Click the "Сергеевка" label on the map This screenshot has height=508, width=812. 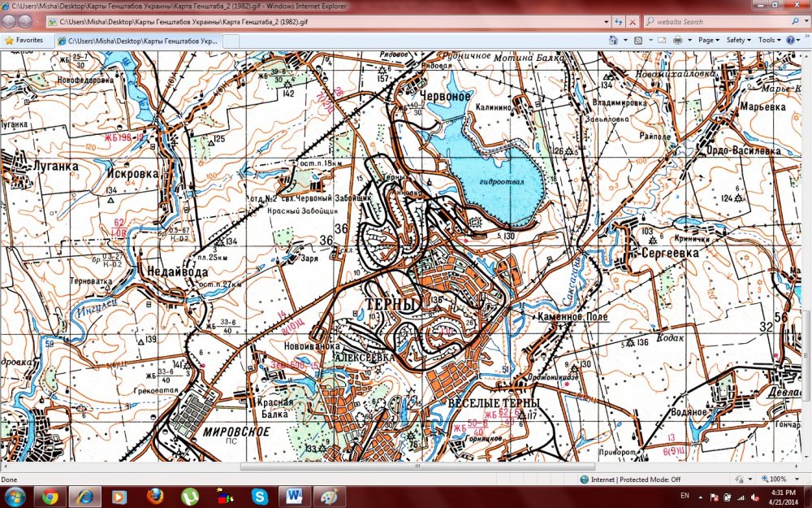coord(670,253)
